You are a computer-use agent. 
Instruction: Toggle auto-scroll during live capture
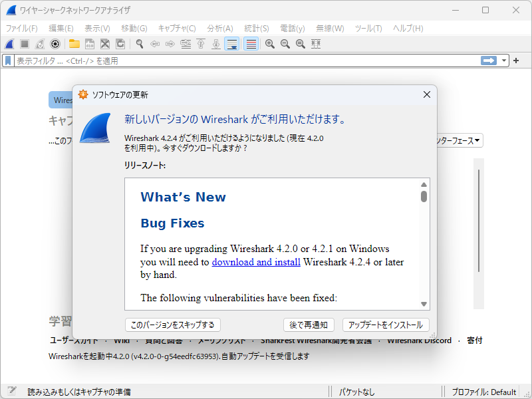(x=231, y=44)
